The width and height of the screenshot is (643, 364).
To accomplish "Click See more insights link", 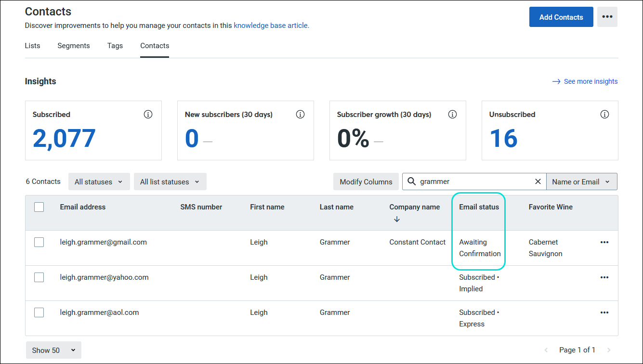I will (x=585, y=81).
